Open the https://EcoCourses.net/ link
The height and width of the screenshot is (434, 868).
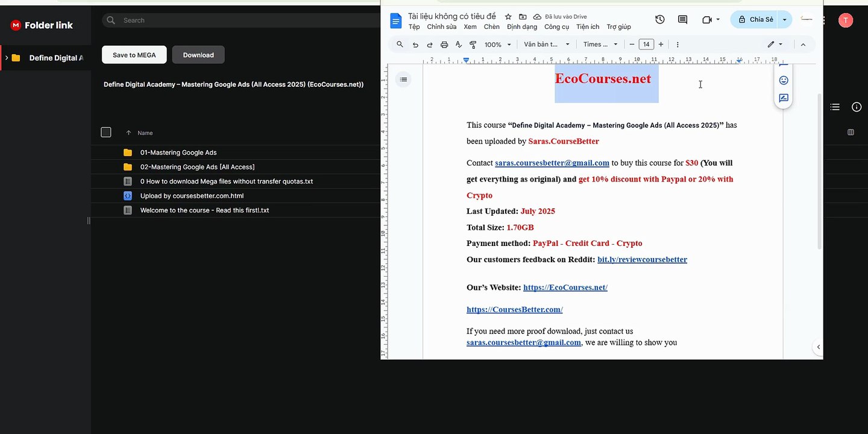click(565, 288)
